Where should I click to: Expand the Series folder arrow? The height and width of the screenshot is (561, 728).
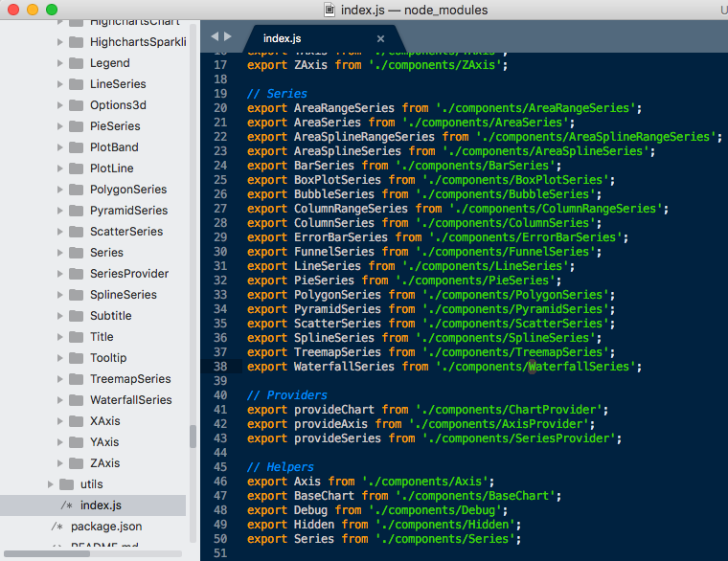pyautogui.click(x=59, y=253)
